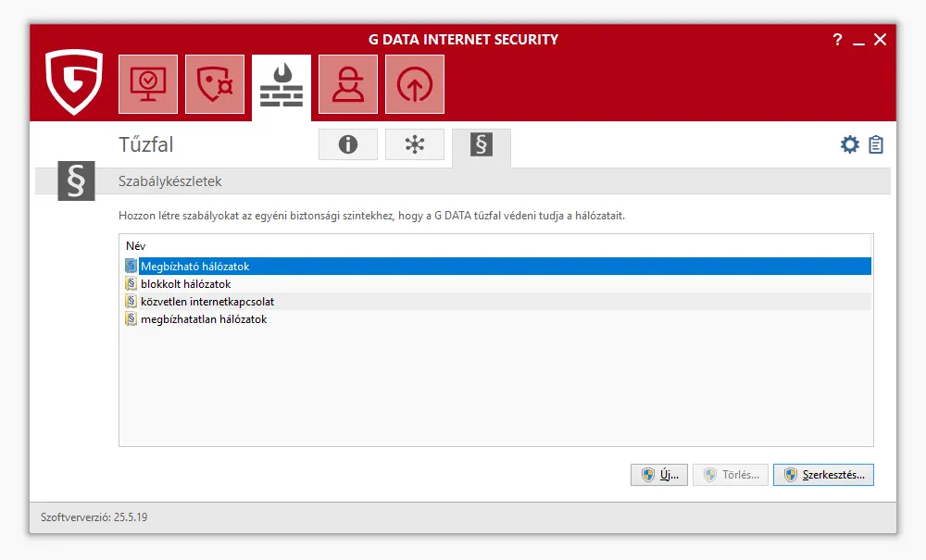Open the clipboard log icon
This screenshot has width=926, height=560.
coord(876,144)
